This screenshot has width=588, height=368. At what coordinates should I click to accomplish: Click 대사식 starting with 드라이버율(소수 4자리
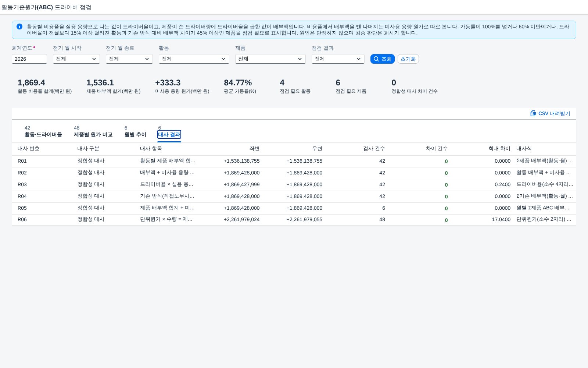(545, 185)
